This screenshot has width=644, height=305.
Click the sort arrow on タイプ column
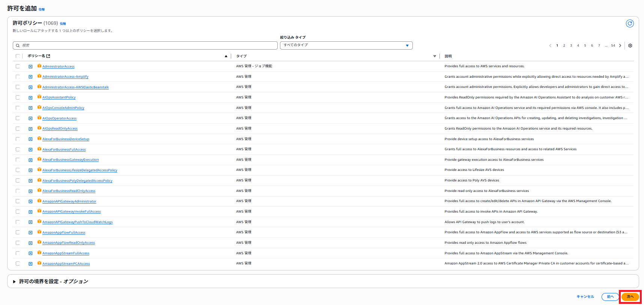435,56
